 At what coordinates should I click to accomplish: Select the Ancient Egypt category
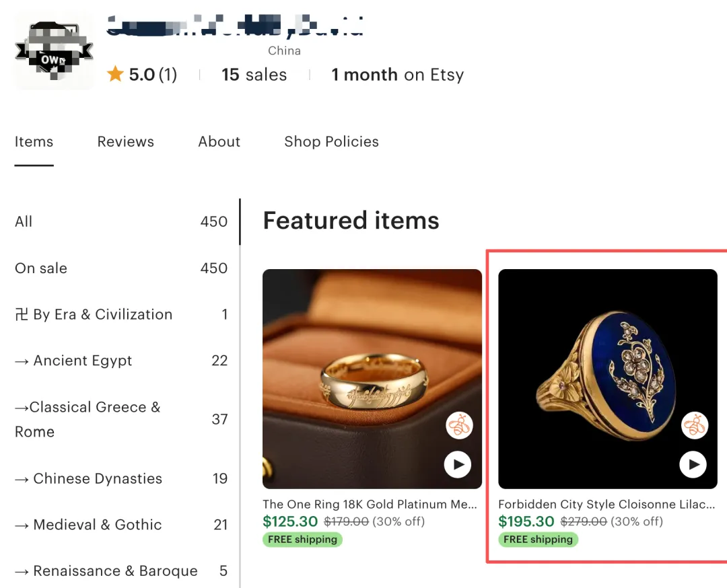73,361
